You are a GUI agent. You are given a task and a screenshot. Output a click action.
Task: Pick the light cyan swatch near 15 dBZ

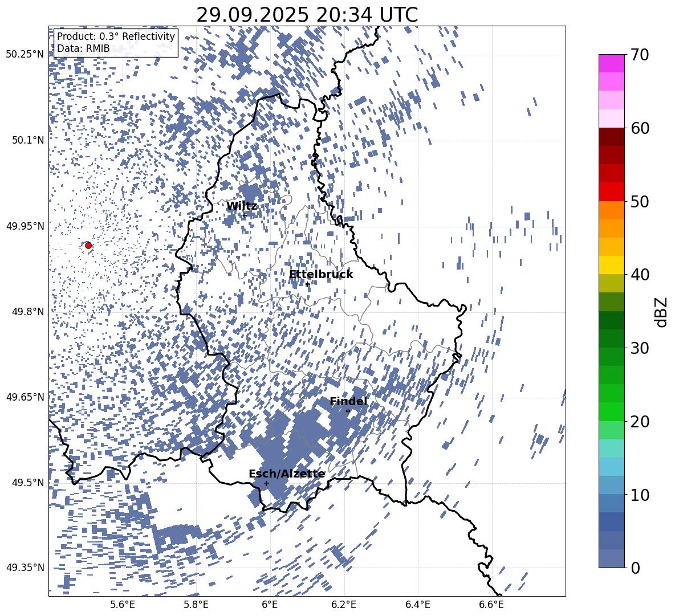[612, 448]
